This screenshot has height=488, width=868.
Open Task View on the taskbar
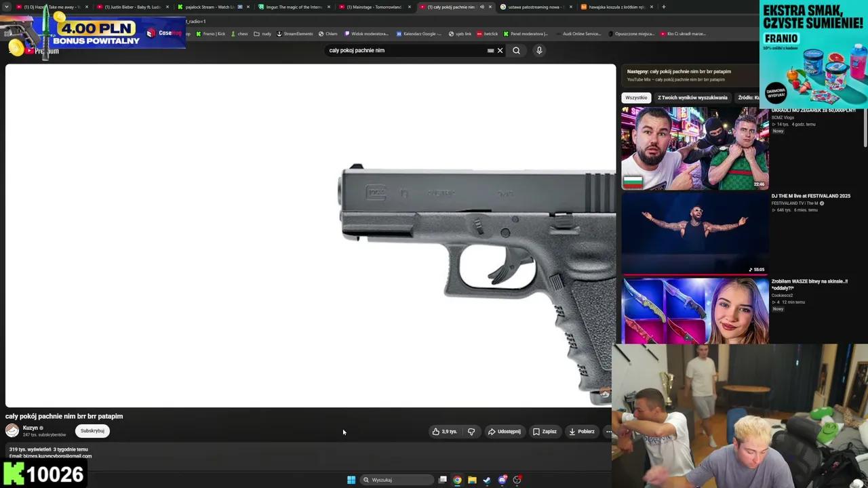coord(443,480)
